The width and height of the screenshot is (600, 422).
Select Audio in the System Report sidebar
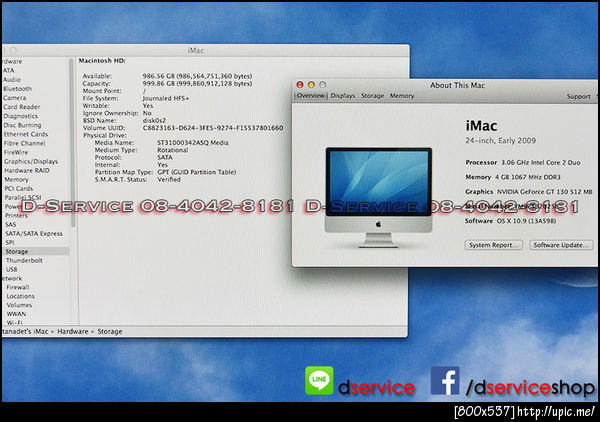11,80
